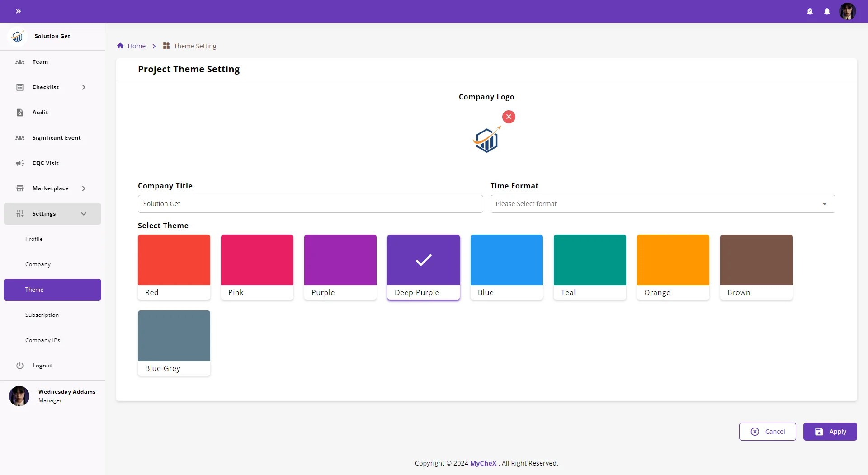Expand the sidebar using double-chevron icon
This screenshot has height=475, width=868.
18,11
